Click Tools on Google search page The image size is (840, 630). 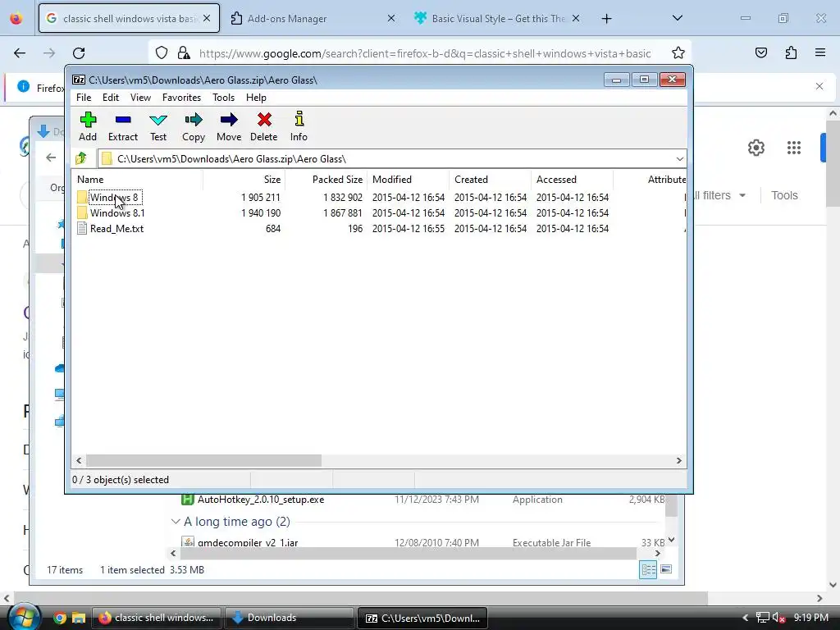[x=784, y=195]
